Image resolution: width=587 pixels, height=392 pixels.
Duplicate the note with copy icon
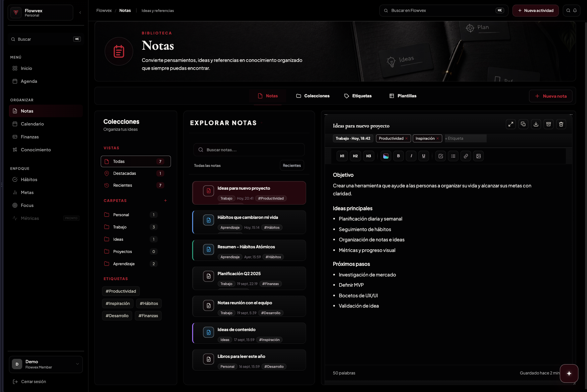523,124
